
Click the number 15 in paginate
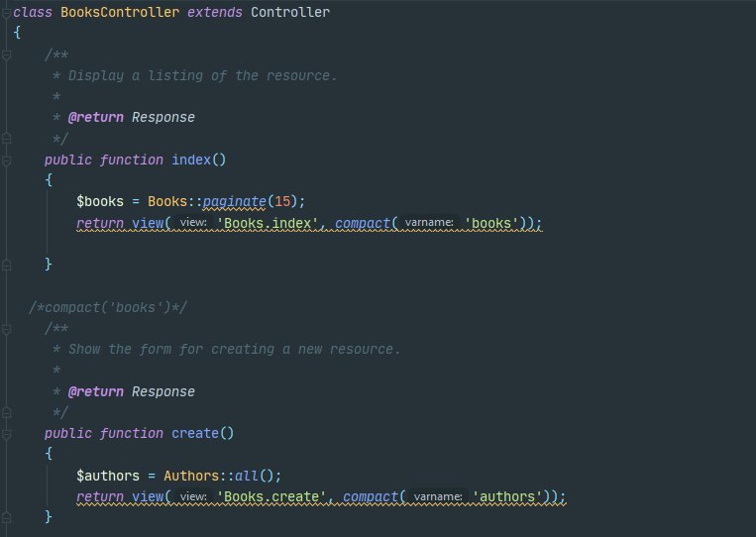282,201
